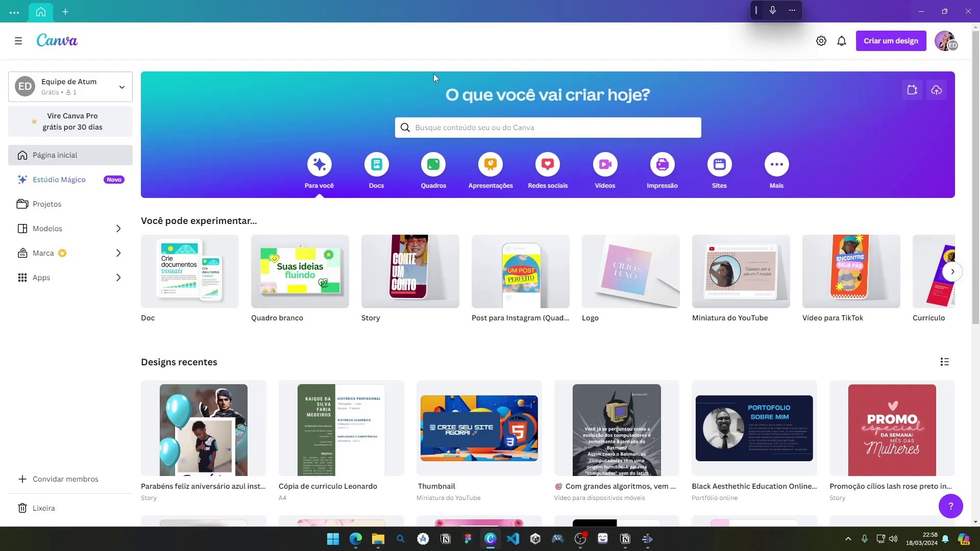Screen dimensions: 980x551
Task: Click the Criar um design button
Action: click(891, 41)
